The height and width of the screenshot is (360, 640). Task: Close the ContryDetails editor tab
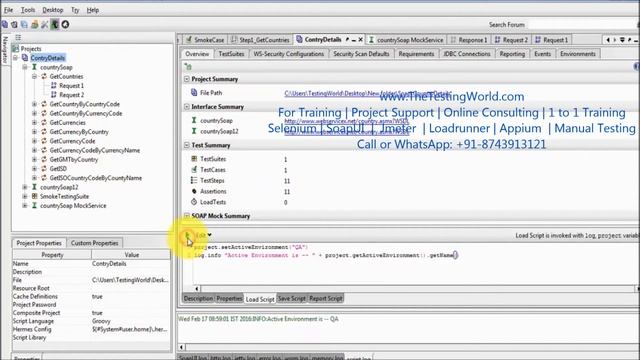point(360,40)
